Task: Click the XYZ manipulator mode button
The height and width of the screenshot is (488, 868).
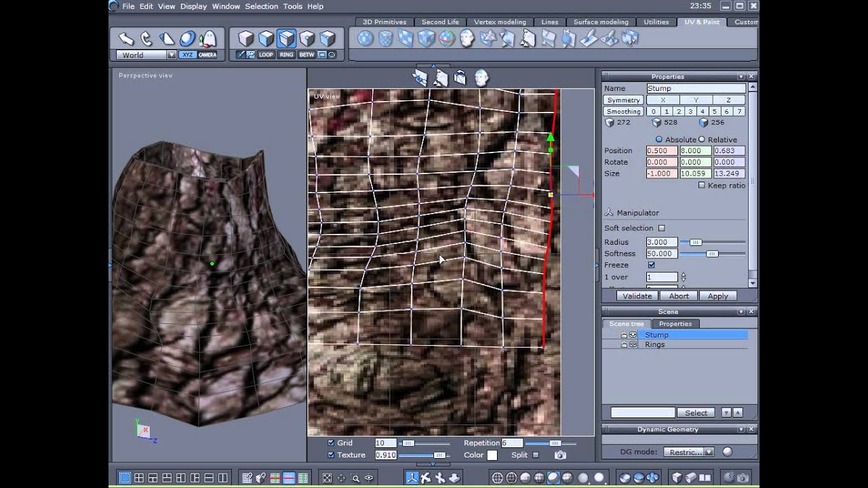Action: (187, 55)
